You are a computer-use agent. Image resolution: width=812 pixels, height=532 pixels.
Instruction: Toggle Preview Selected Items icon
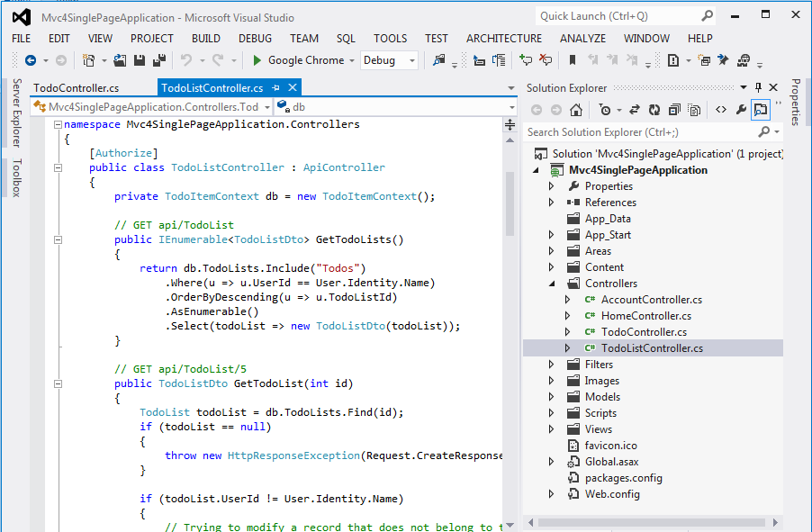coord(760,110)
